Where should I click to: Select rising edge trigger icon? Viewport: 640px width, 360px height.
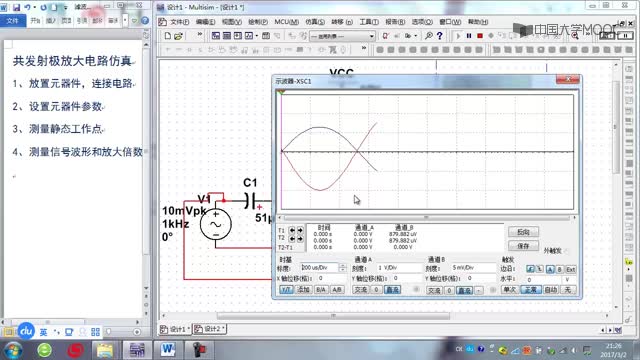coord(530,269)
